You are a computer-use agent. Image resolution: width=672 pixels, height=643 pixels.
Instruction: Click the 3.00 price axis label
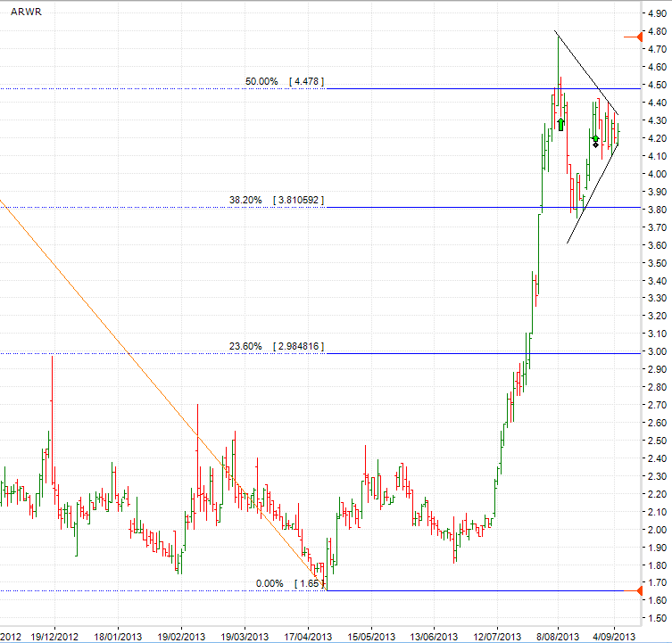click(x=658, y=351)
